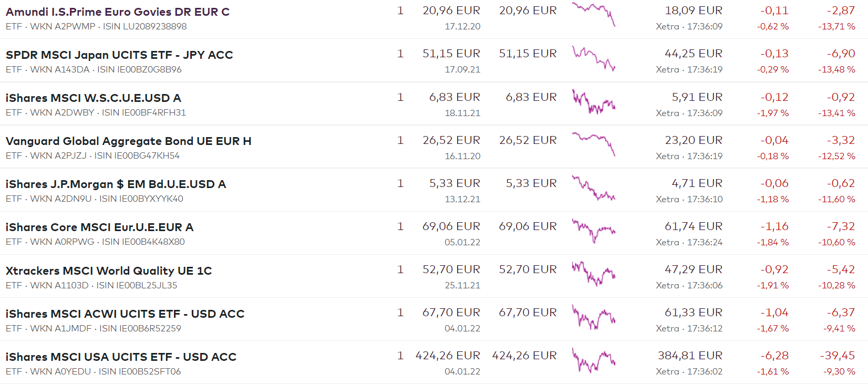Click iShares MSCI W.S.C. sparkline chart
Viewport: 868px width, 385px height.
(x=594, y=101)
